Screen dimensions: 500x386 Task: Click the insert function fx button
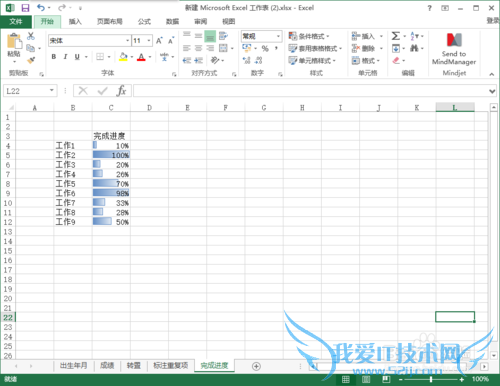(x=121, y=91)
